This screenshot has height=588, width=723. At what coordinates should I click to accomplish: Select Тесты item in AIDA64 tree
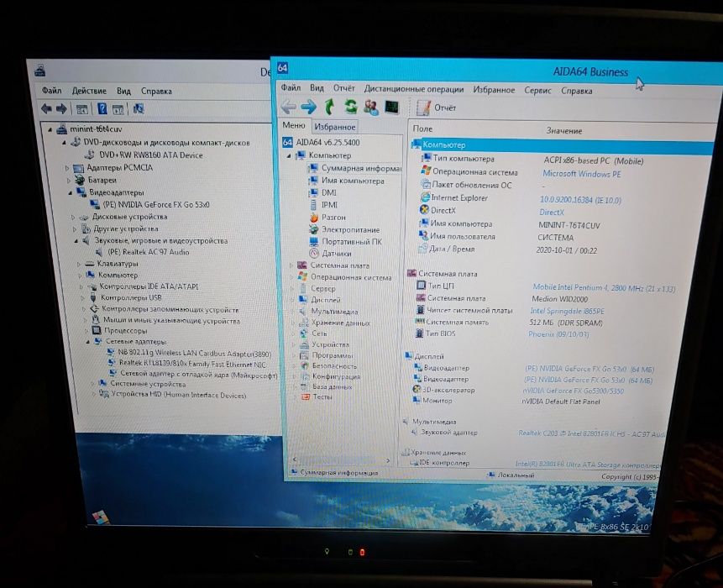pyautogui.click(x=317, y=397)
